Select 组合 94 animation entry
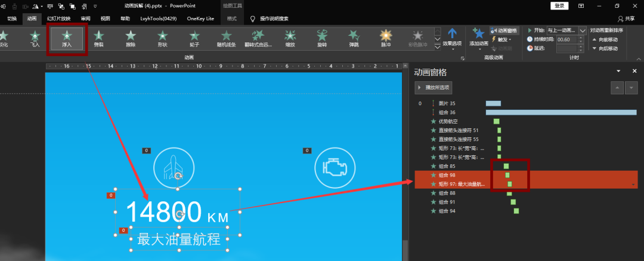 447,211
